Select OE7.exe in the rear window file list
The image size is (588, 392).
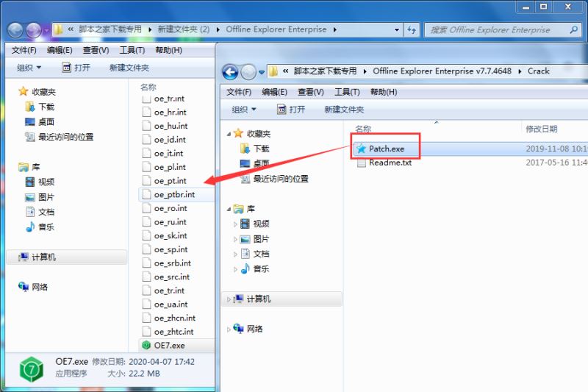click(169, 345)
